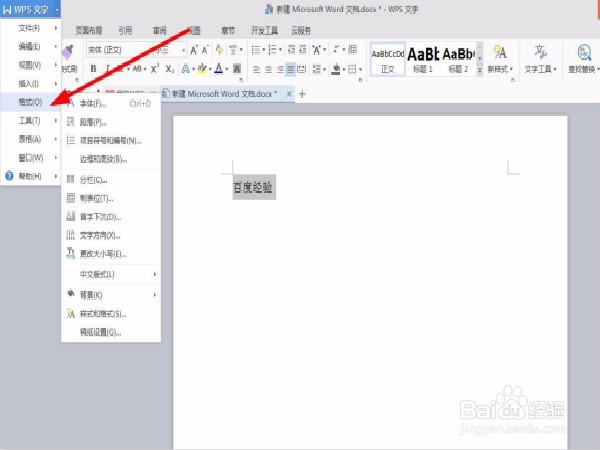Open the 云服务 ribbon tab

[x=301, y=31]
